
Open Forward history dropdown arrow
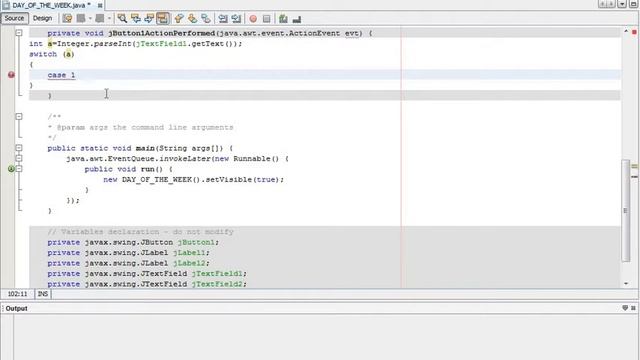[109, 18]
